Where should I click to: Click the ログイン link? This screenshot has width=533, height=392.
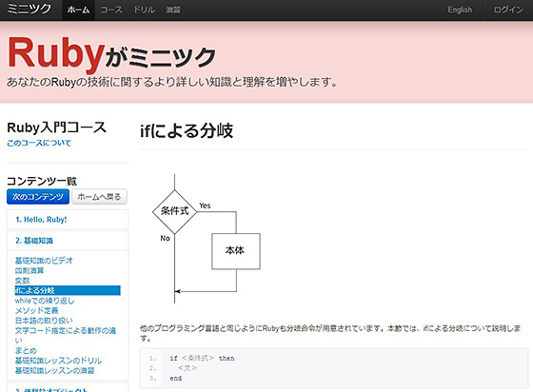point(508,10)
